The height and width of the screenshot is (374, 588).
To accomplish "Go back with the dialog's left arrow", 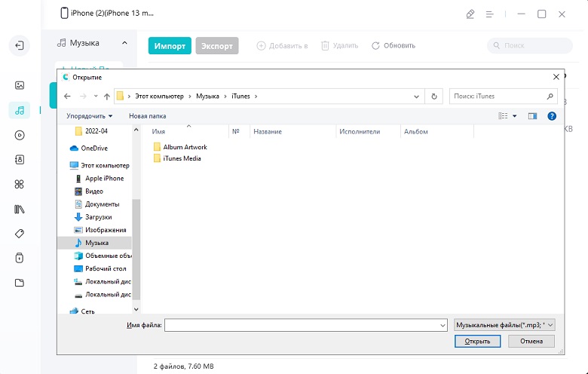I will (x=67, y=97).
